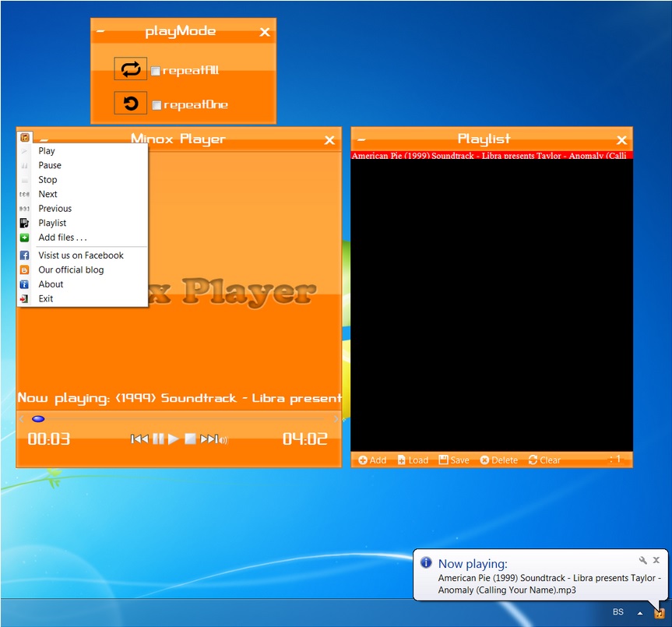Skip to next track in player controls
This screenshot has height=627, width=672.
click(x=208, y=439)
